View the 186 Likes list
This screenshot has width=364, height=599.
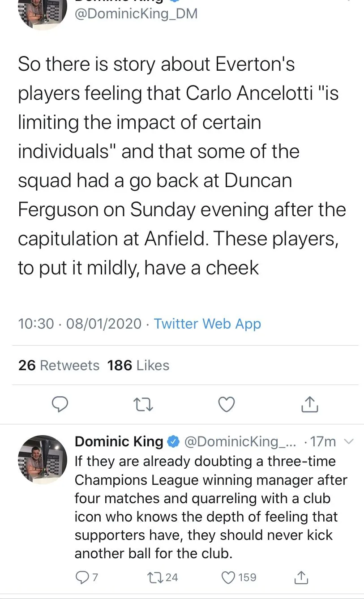click(x=138, y=365)
